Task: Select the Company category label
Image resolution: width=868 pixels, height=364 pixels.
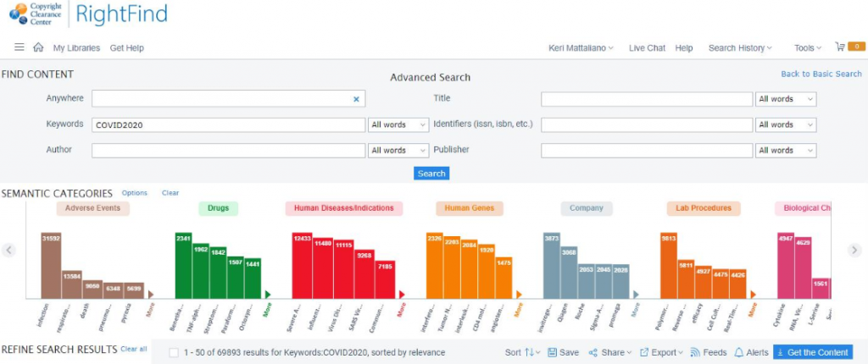Action: click(587, 208)
